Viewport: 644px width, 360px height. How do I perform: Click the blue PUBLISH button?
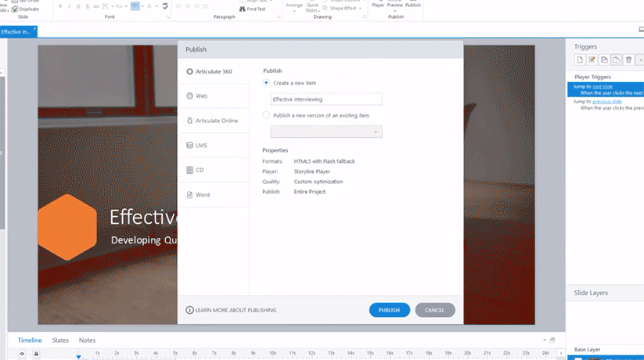(x=389, y=310)
